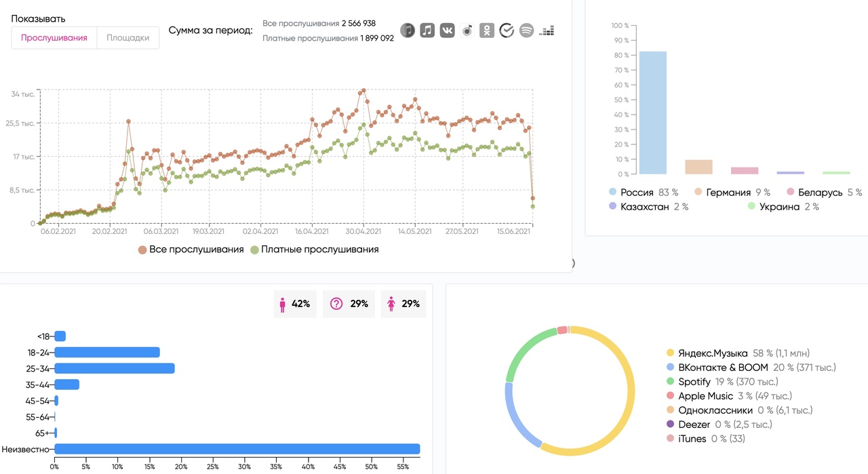This screenshot has width=868, height=474.
Task: Toggle Россия 83 % legend entry
Action: (x=644, y=193)
